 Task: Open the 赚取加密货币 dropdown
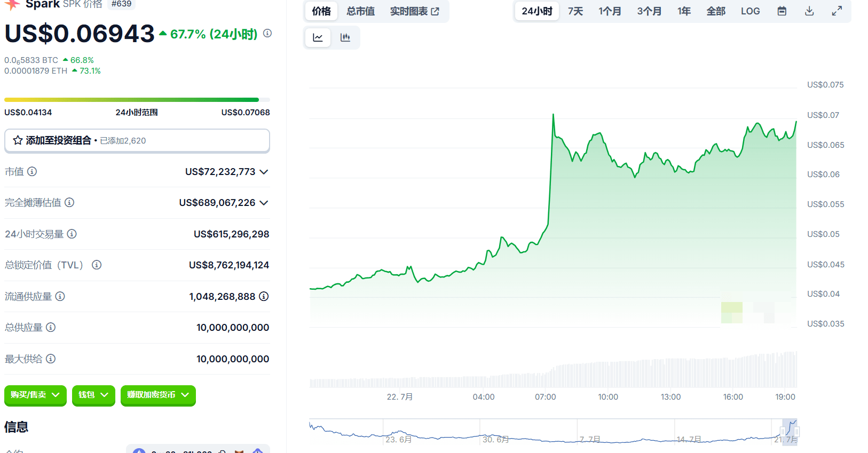click(x=158, y=395)
